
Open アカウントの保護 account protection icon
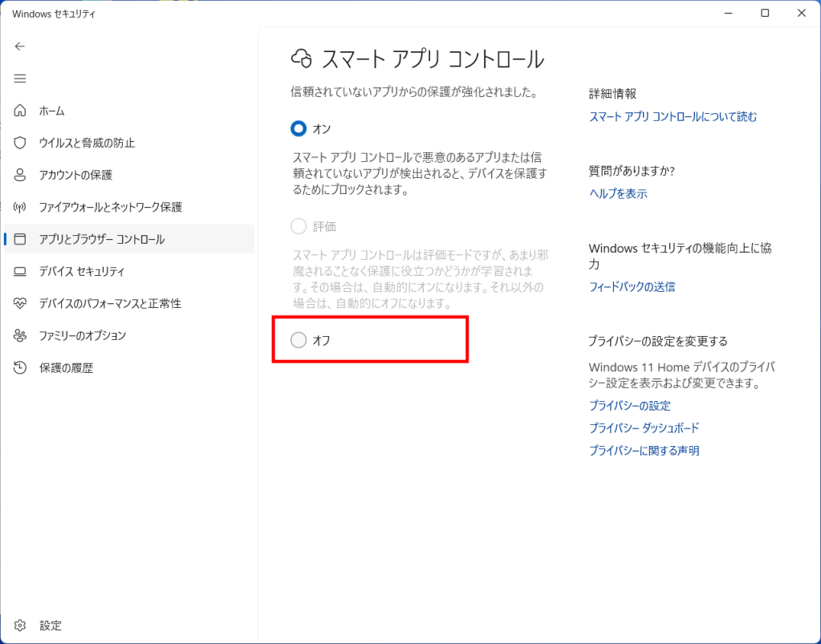point(20,175)
